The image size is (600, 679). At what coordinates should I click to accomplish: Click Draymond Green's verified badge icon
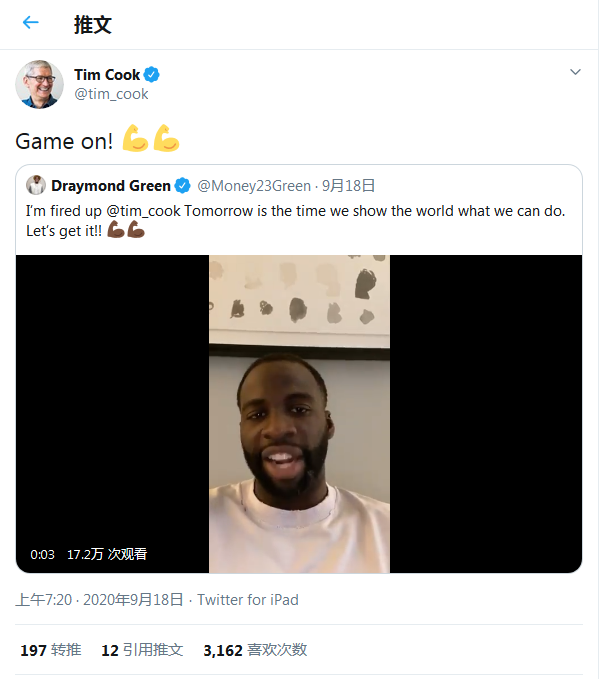point(183,185)
